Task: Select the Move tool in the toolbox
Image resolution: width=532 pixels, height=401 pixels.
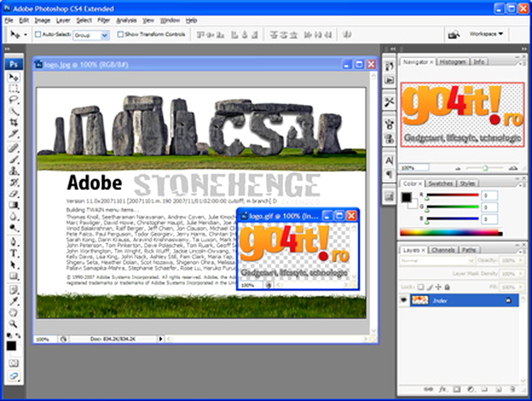Action: pos(13,77)
